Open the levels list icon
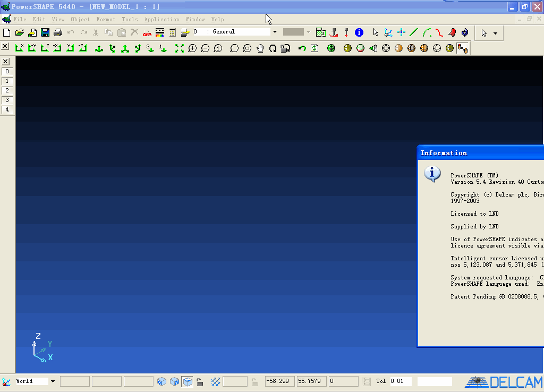The image size is (544, 392). [185, 32]
